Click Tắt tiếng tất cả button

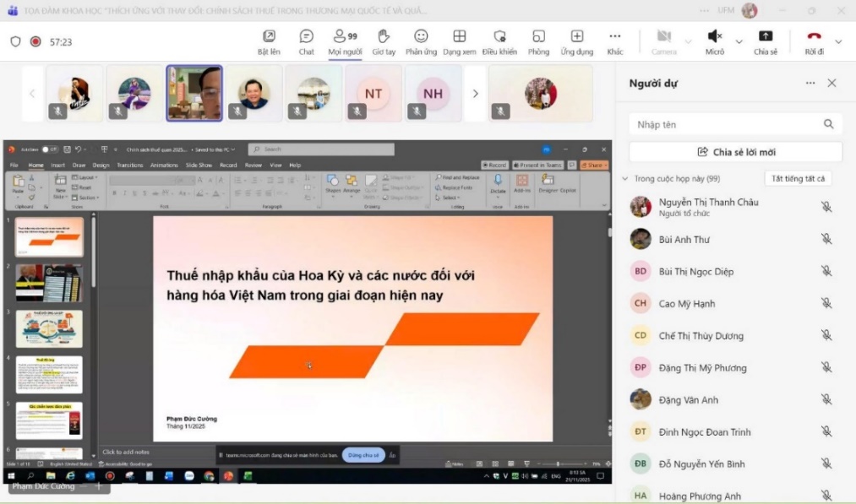[x=798, y=179]
